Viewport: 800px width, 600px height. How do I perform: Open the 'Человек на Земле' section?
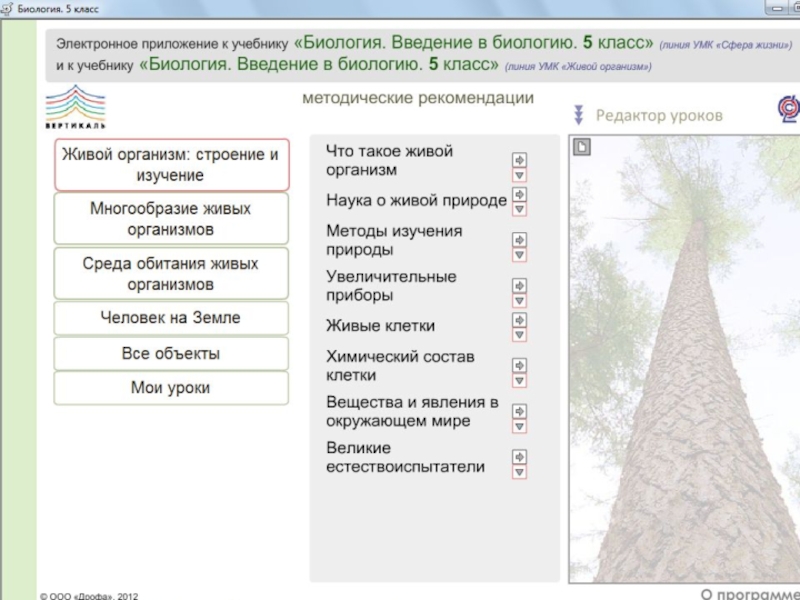point(170,318)
